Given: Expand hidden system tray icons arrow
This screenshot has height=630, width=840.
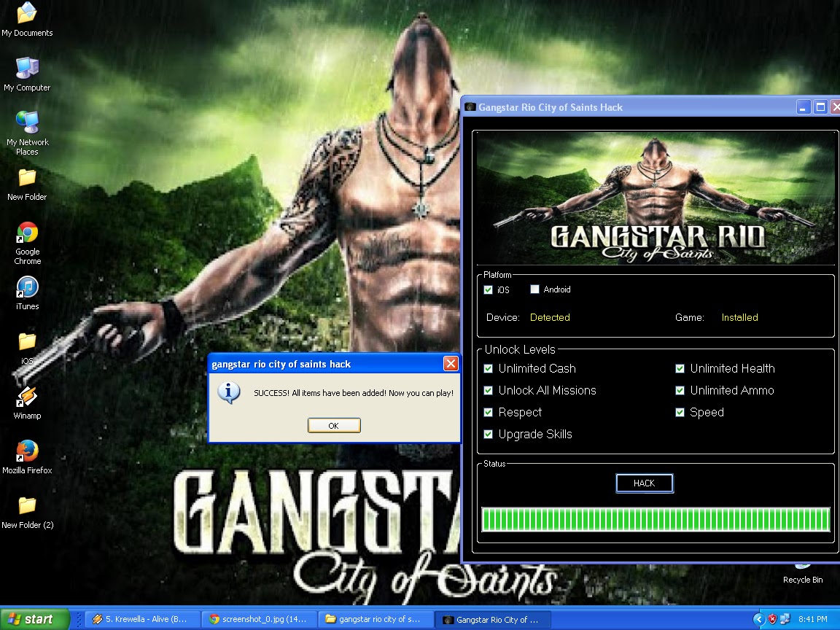Looking at the screenshot, I should (758, 619).
